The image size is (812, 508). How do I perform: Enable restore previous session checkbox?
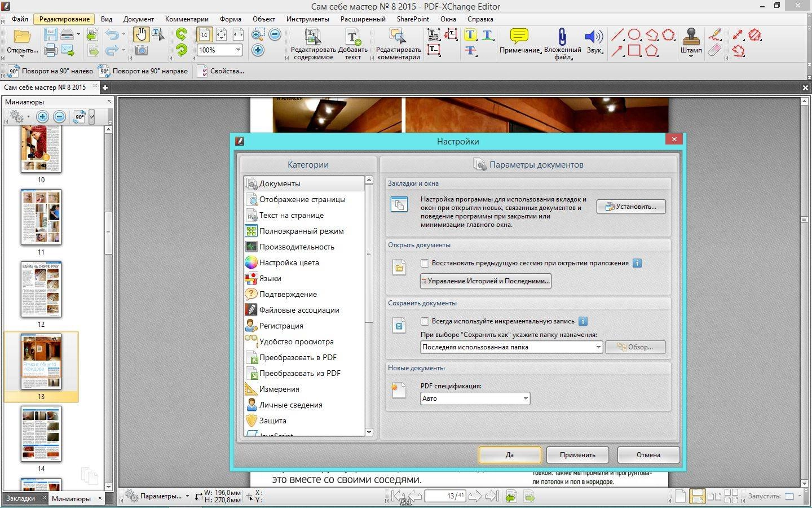tap(425, 263)
